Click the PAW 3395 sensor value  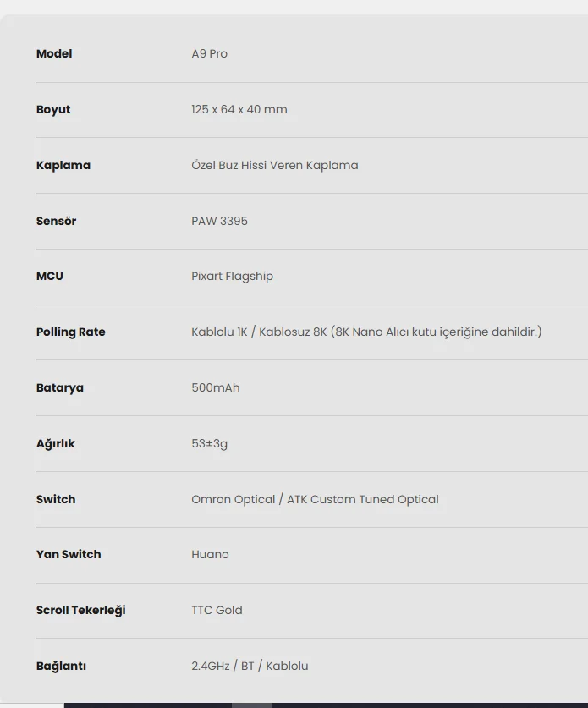click(220, 222)
